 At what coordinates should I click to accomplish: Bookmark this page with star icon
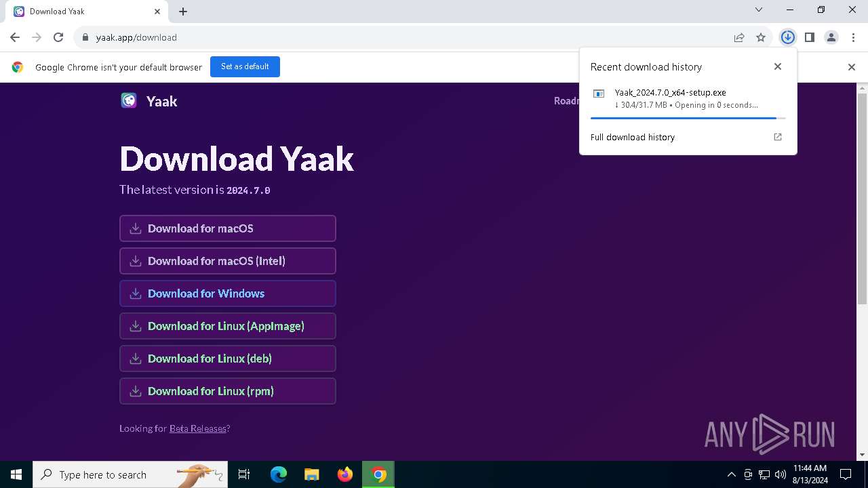click(761, 37)
